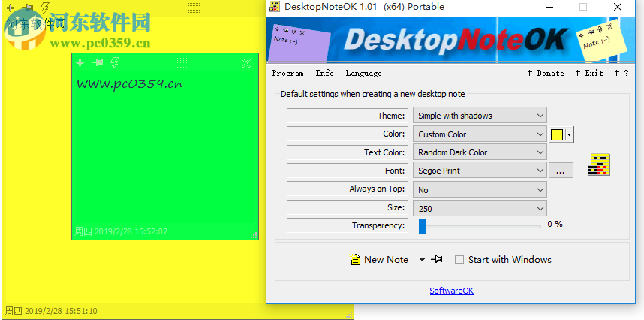Click the pin icon on yellow note

28,8
